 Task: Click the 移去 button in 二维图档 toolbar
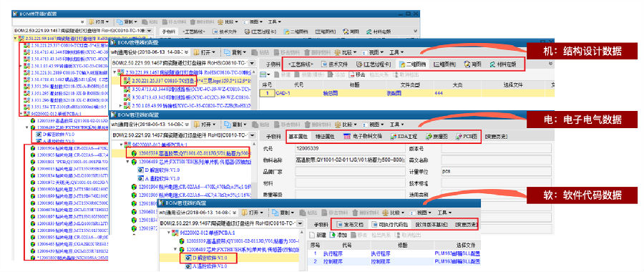(357, 74)
